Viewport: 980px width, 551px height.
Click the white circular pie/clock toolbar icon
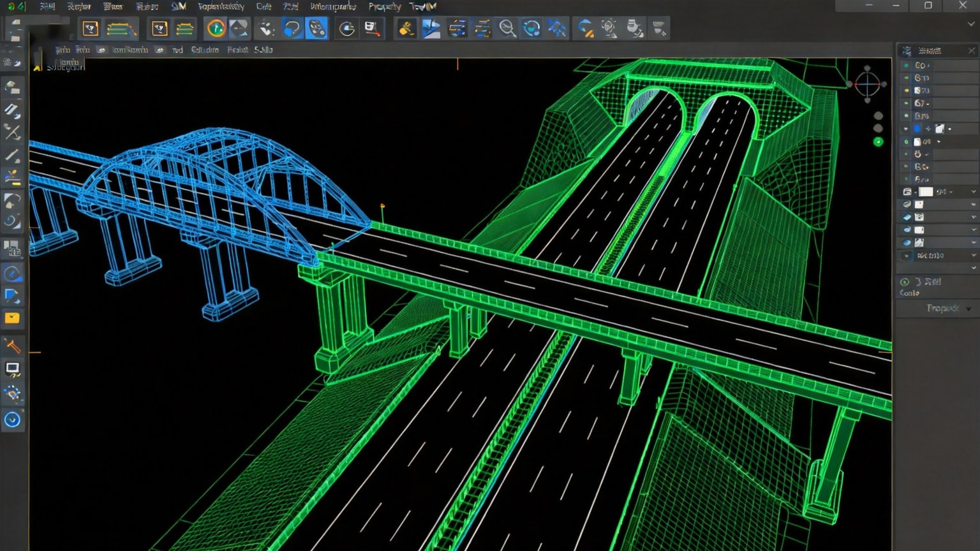(346, 29)
